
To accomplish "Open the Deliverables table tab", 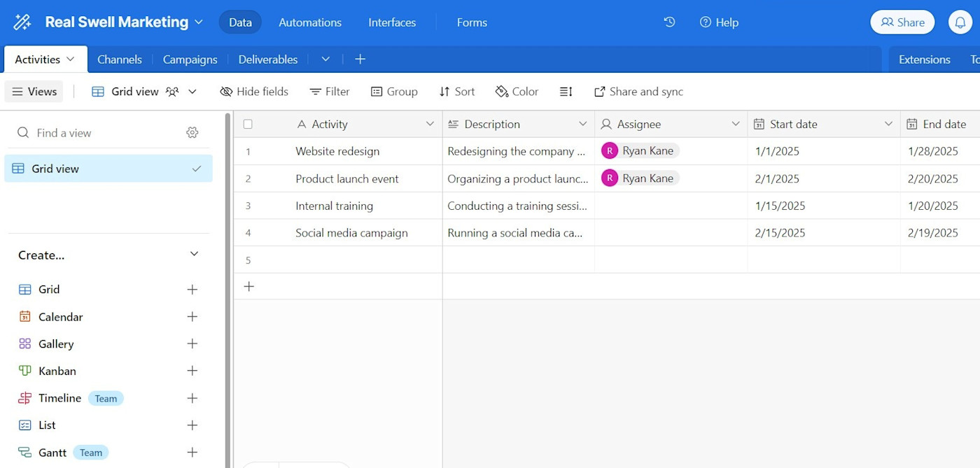I will [268, 59].
